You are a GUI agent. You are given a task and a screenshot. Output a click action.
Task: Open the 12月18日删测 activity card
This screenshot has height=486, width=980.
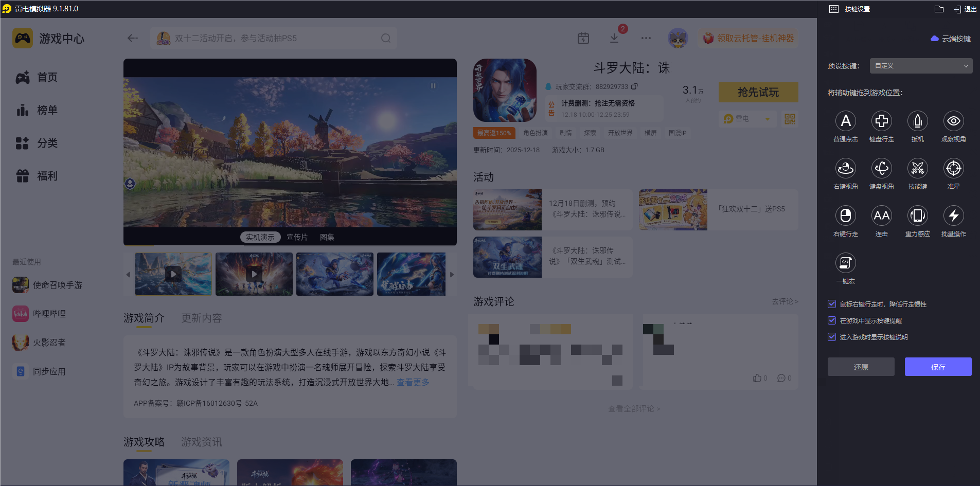coord(553,209)
